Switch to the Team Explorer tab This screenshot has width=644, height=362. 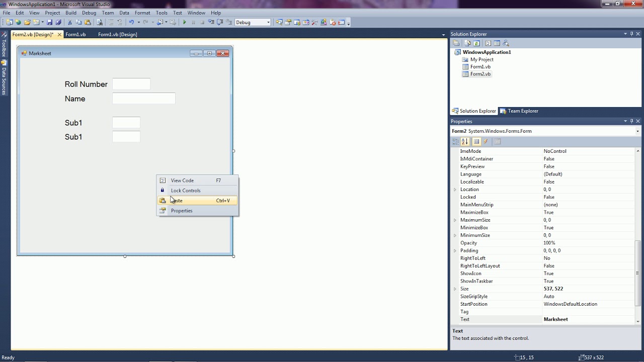point(519,111)
